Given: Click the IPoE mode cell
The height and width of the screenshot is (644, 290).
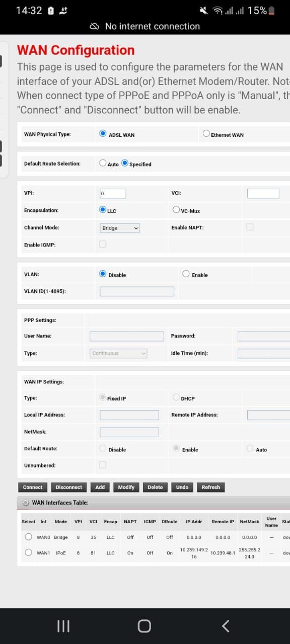Looking at the screenshot, I should pyautogui.click(x=61, y=553).
